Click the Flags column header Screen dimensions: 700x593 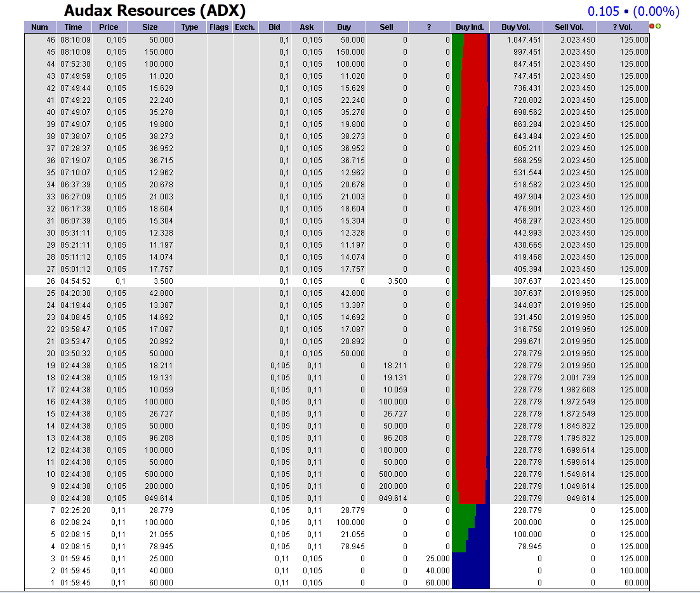(219, 27)
